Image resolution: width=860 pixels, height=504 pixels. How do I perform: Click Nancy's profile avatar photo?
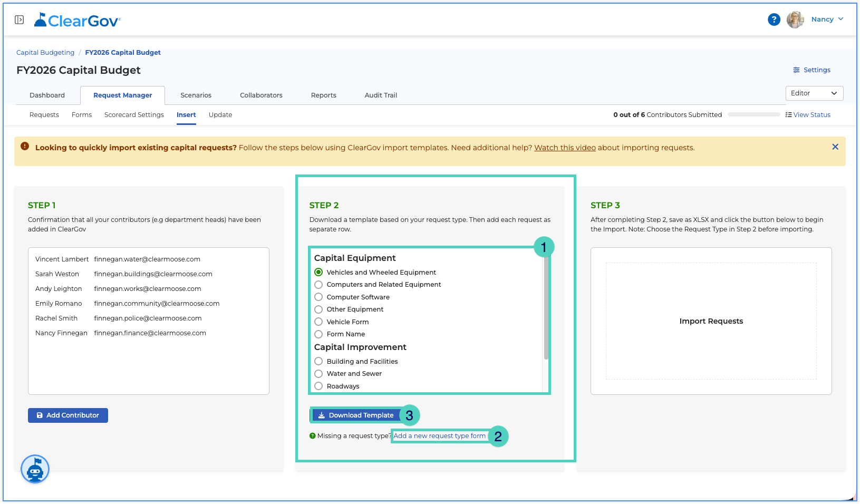795,20
